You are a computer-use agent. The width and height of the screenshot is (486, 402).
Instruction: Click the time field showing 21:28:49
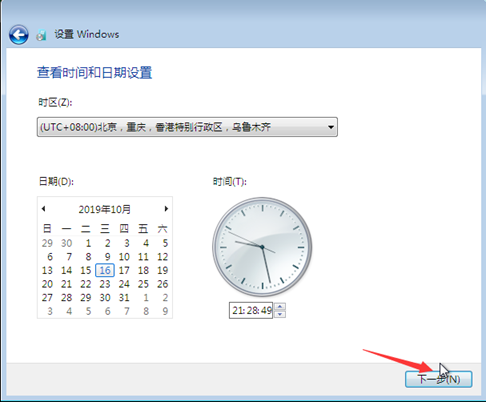[x=251, y=311]
